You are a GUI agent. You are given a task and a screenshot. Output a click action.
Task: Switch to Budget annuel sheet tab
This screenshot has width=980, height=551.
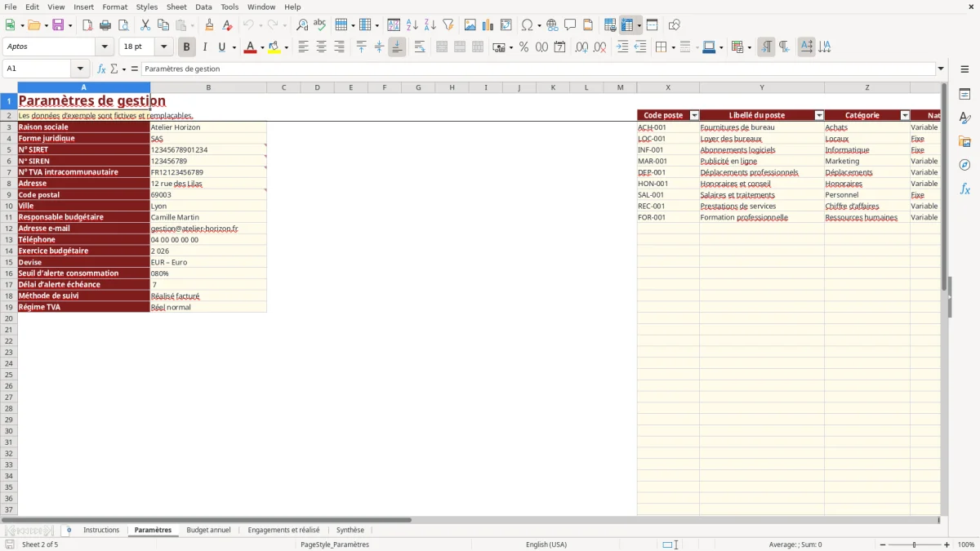208,530
